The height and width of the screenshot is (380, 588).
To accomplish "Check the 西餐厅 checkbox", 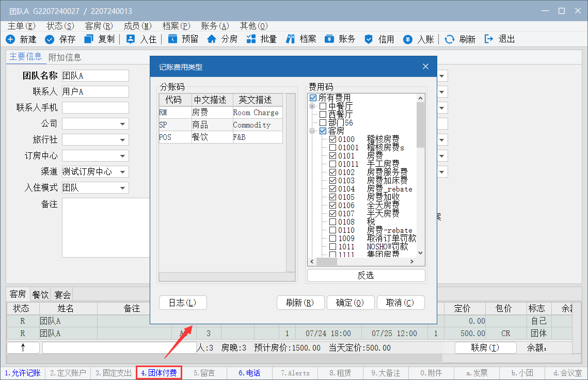I will (x=323, y=115).
